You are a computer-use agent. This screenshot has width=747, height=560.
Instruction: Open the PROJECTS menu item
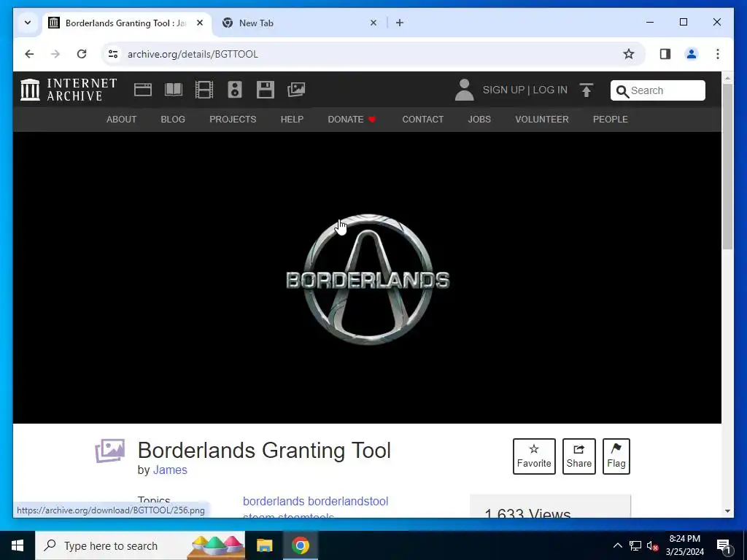233,120
